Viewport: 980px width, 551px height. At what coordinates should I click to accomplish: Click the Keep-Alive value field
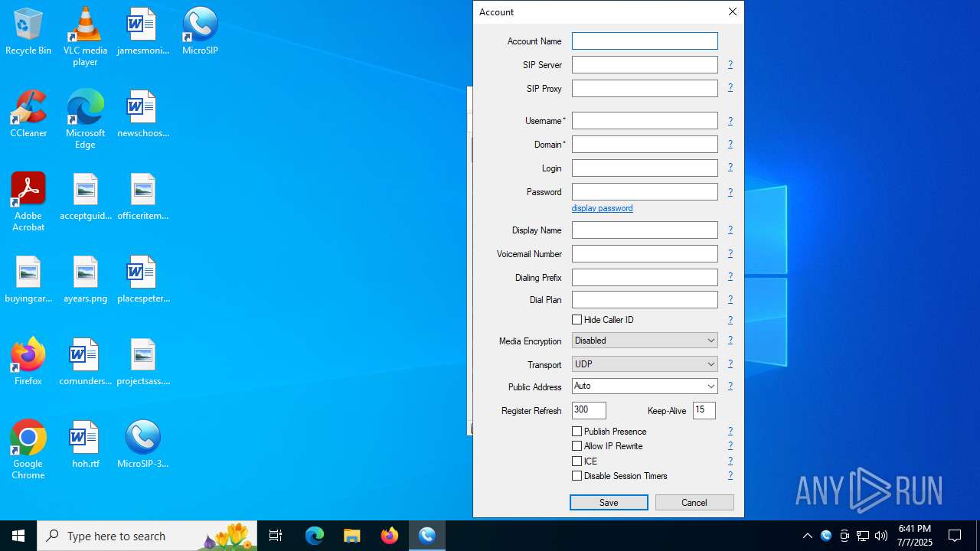click(704, 410)
